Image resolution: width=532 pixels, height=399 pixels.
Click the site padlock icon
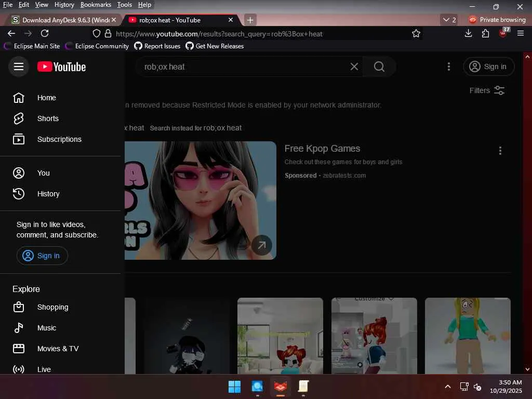[108, 33]
